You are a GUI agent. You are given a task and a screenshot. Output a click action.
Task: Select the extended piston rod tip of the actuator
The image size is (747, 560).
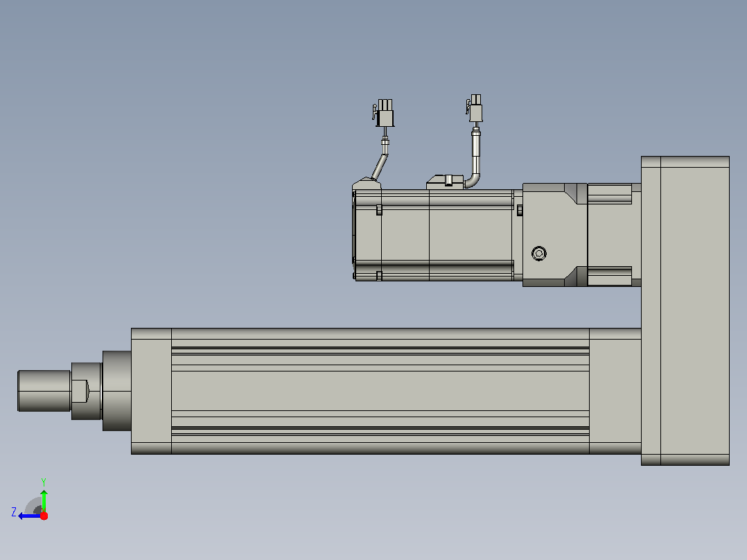44,391
